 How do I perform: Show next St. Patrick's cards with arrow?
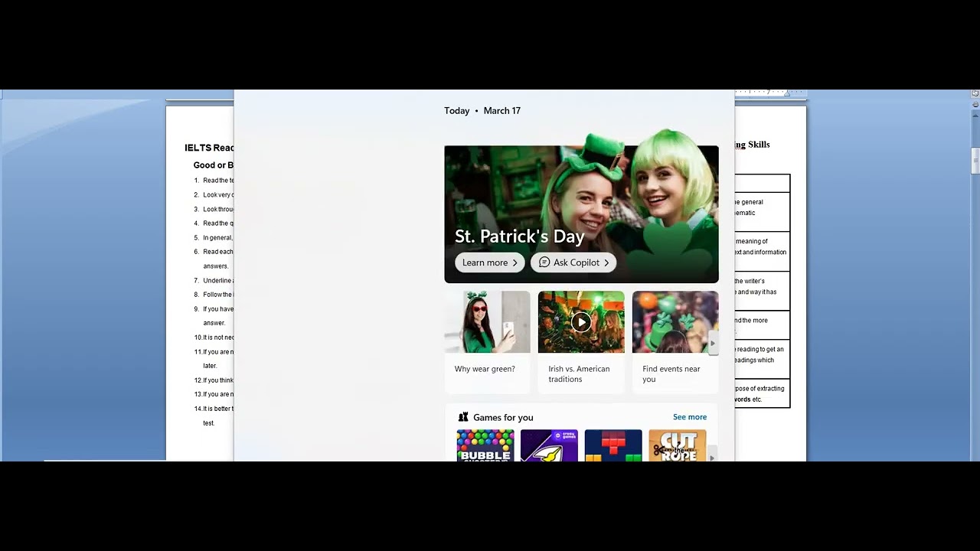tap(713, 343)
